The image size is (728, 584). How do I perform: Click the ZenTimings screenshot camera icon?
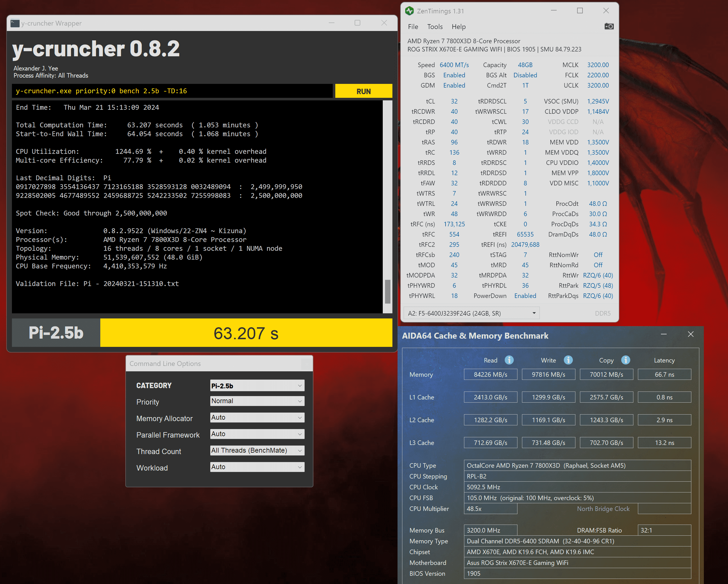[609, 26]
